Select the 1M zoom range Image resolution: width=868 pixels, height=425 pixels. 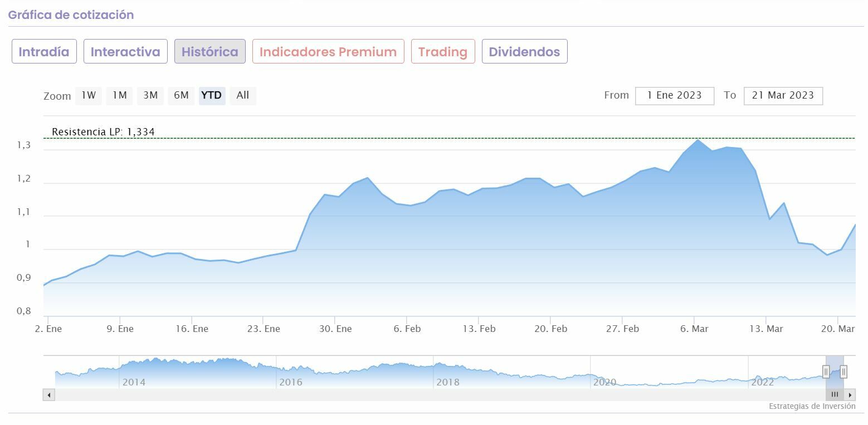[120, 95]
